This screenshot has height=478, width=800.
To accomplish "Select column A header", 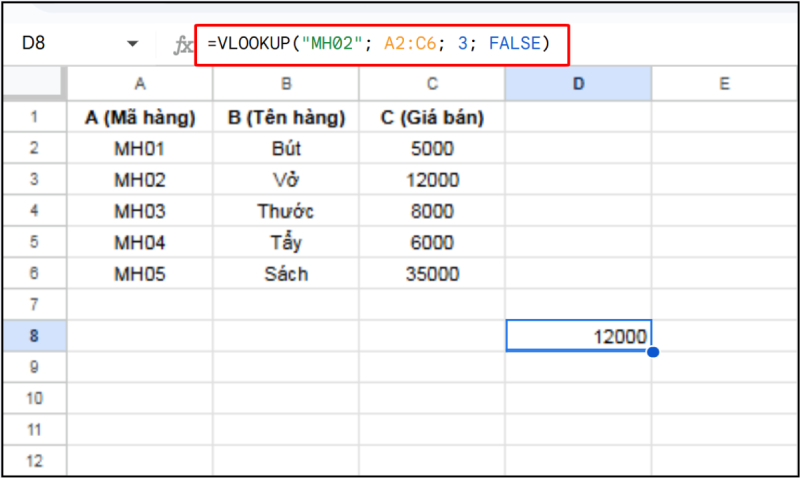I will 140,84.
